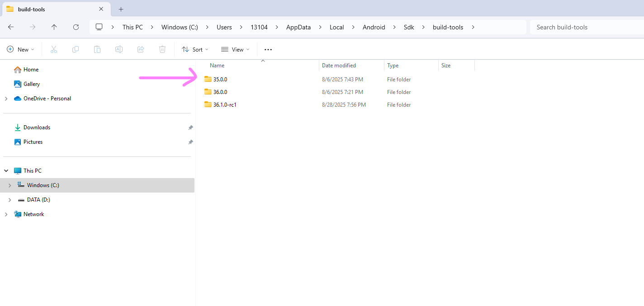Collapse the This PC tree node

click(6, 171)
